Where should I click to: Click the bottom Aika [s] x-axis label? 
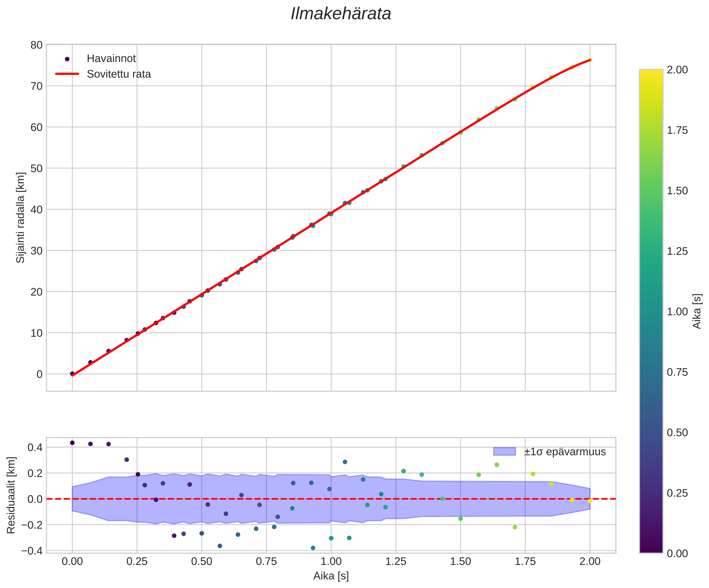[x=331, y=576]
